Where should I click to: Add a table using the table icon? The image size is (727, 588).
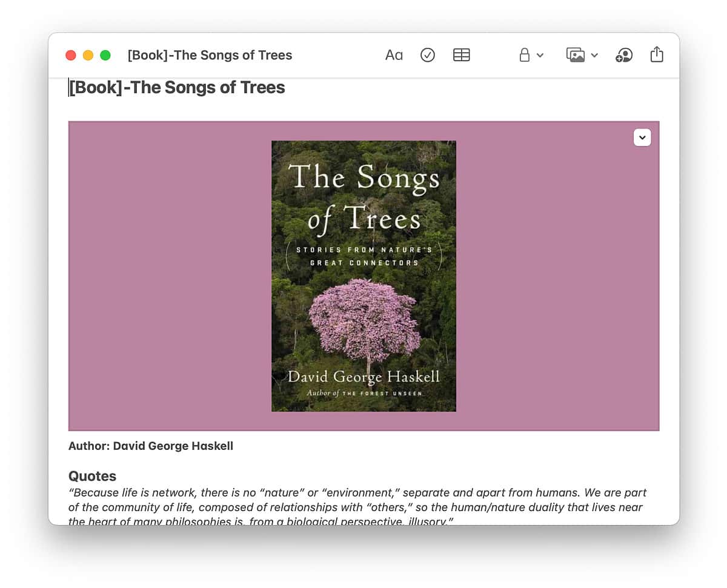tap(462, 55)
